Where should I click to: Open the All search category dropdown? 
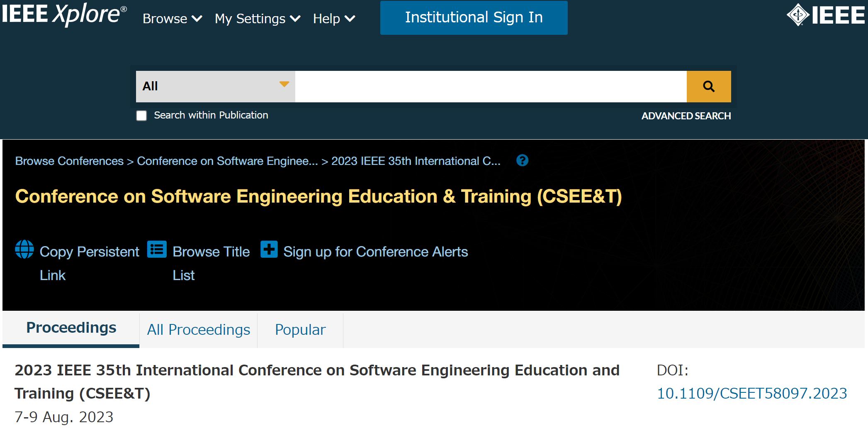(x=215, y=86)
